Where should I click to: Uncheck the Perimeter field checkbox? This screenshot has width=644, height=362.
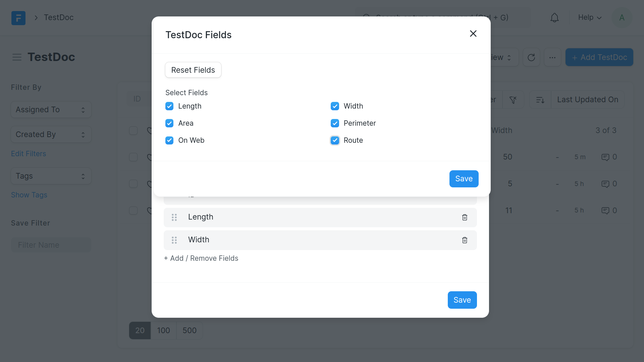335,123
